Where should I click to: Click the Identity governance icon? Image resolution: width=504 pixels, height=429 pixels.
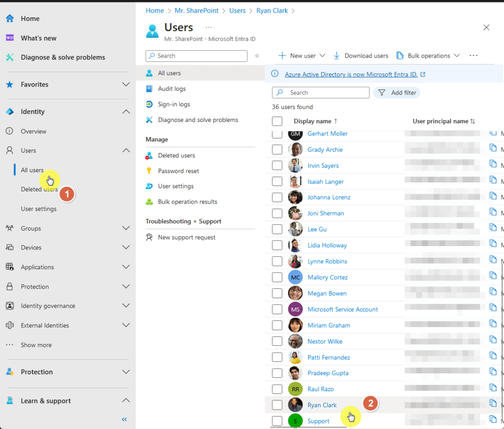[x=10, y=306]
